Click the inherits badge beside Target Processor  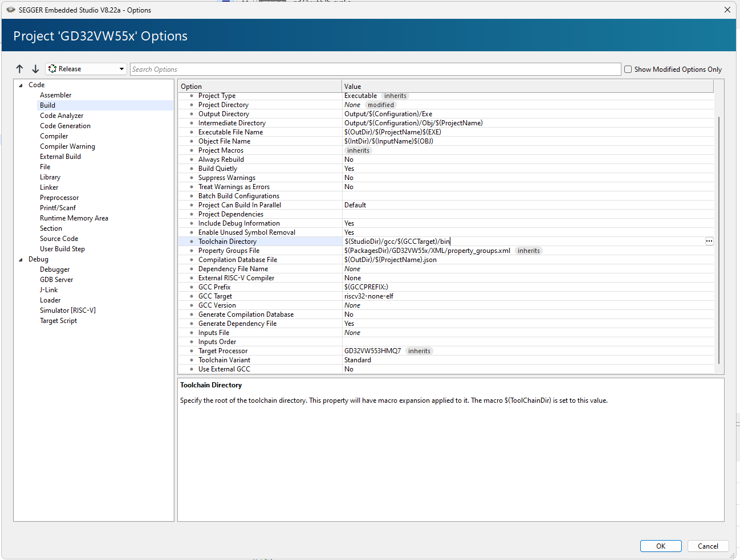coord(419,351)
